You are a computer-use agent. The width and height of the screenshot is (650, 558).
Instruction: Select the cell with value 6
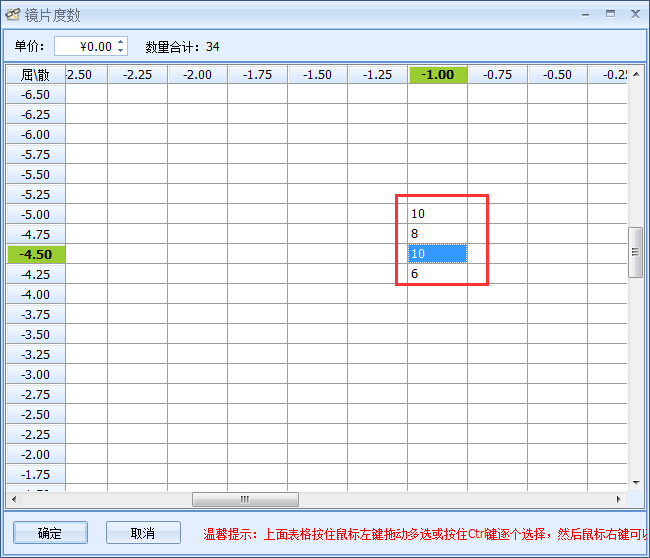point(437,274)
